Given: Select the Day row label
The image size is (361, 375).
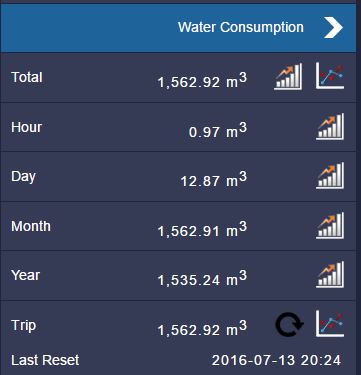Looking at the screenshot, I should pos(23,177).
